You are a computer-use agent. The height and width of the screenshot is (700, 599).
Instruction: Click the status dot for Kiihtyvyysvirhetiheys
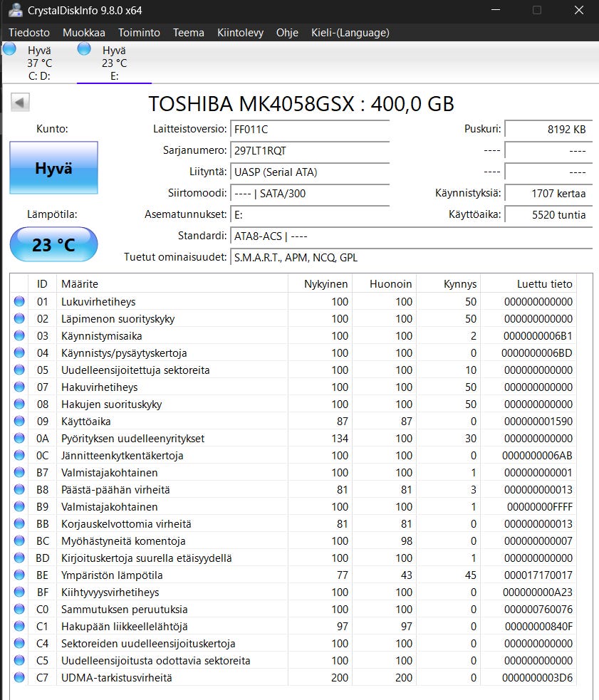(19, 592)
